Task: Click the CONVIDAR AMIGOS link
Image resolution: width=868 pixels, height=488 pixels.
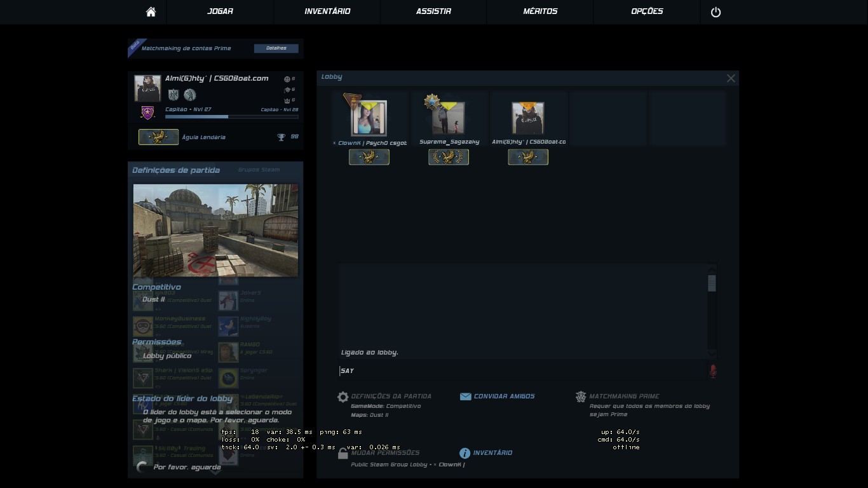Action: coord(504,396)
